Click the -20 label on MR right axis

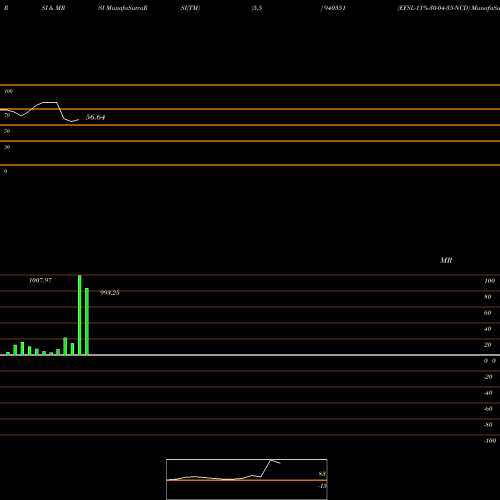(488, 377)
